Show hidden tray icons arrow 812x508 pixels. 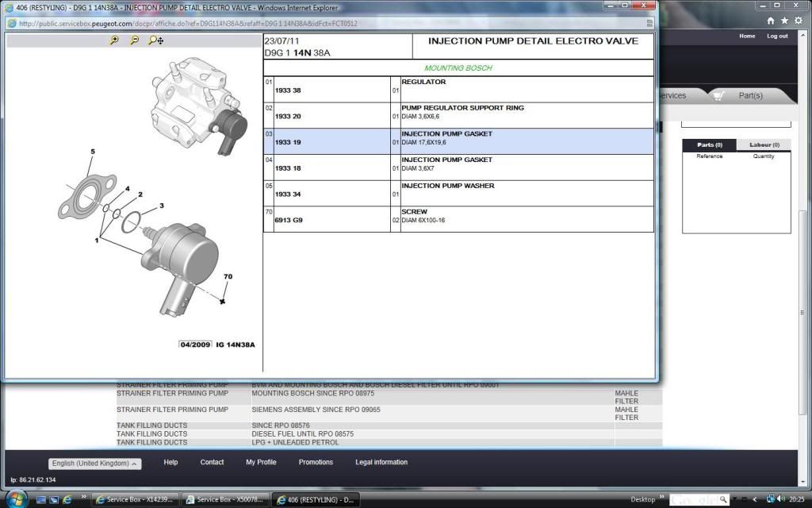755,500
